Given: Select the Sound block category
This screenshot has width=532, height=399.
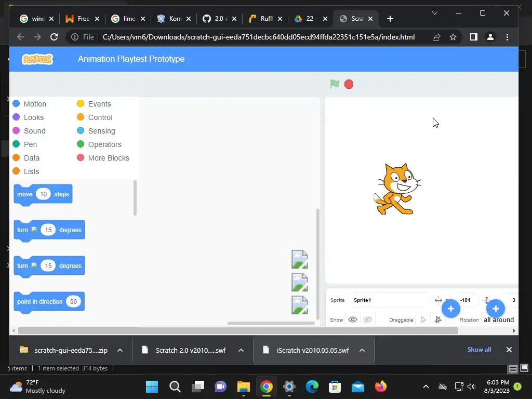Looking at the screenshot, I should point(29,131).
